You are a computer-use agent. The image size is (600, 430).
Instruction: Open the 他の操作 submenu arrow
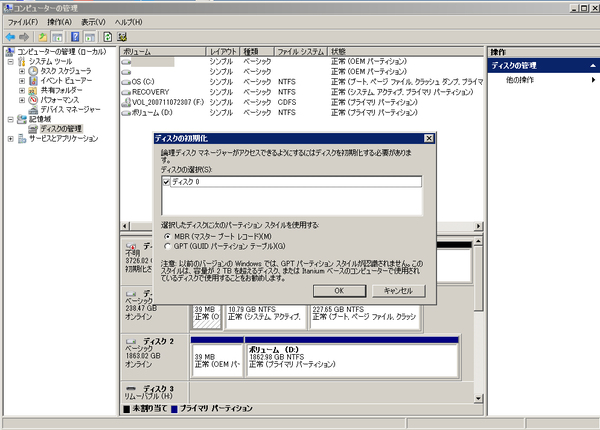[x=593, y=80]
